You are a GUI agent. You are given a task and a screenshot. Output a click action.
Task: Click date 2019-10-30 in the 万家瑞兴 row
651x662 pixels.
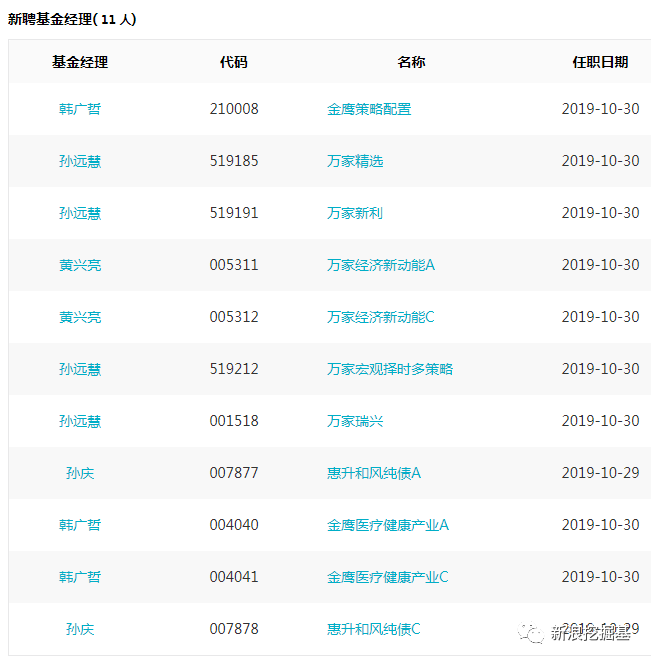pyautogui.click(x=600, y=421)
